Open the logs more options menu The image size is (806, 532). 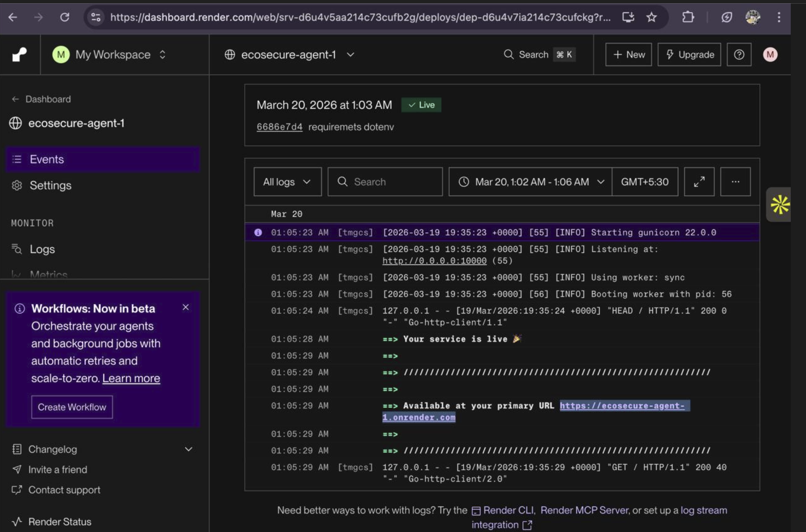[735, 182]
